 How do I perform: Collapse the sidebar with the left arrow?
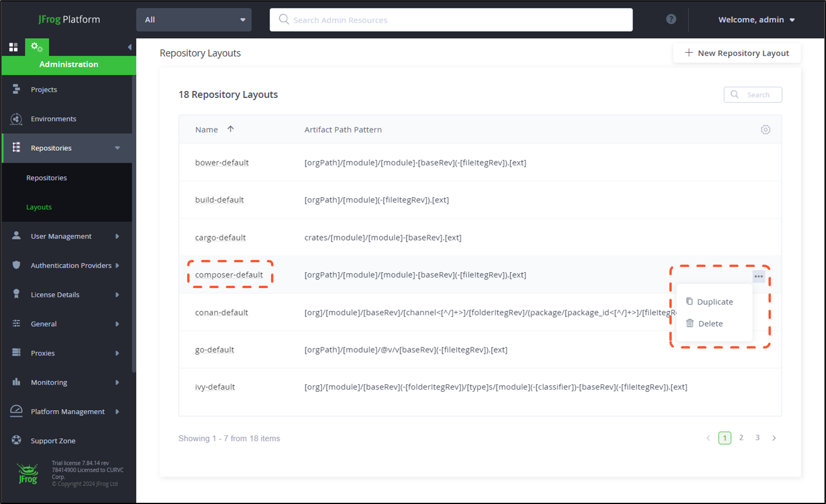[x=130, y=47]
